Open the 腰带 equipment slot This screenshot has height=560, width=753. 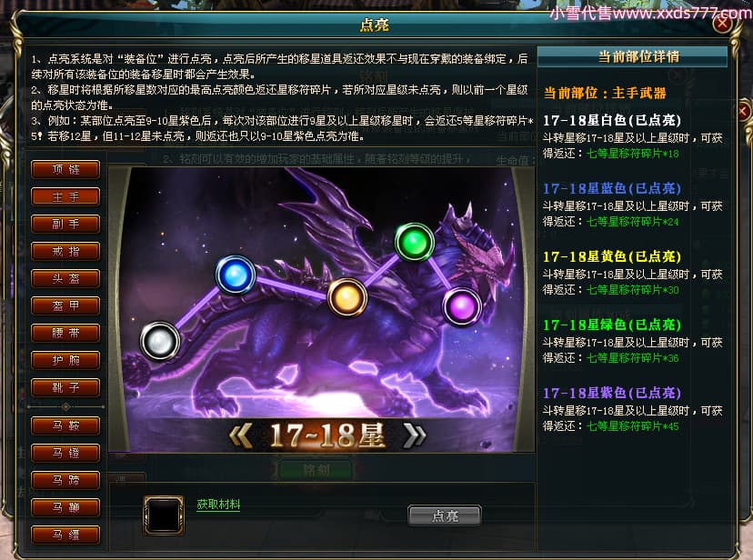[x=65, y=333]
